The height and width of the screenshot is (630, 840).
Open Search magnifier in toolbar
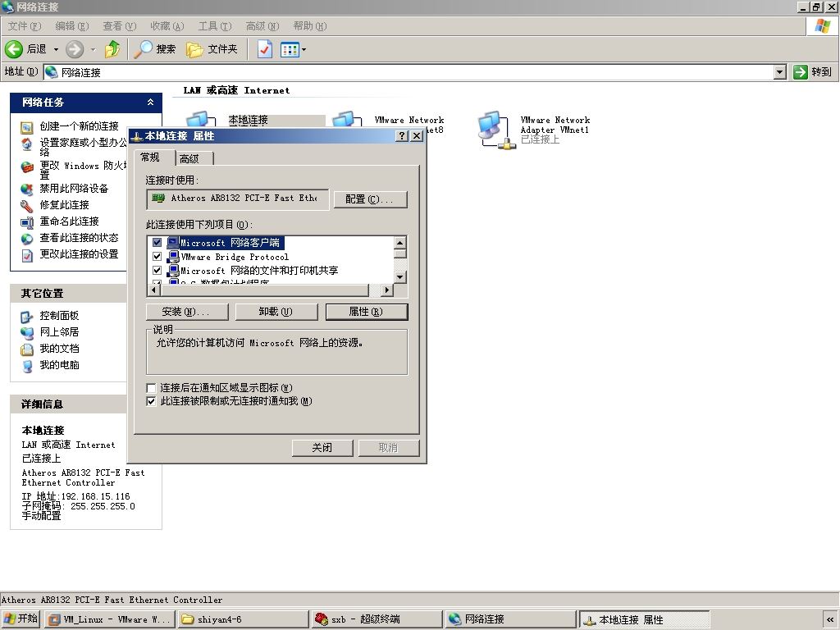click(143, 49)
